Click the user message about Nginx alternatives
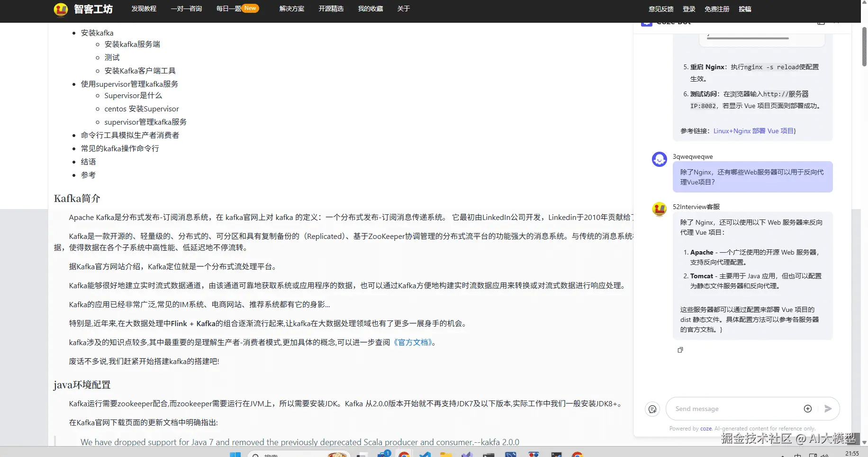The image size is (868, 457). coord(752,177)
